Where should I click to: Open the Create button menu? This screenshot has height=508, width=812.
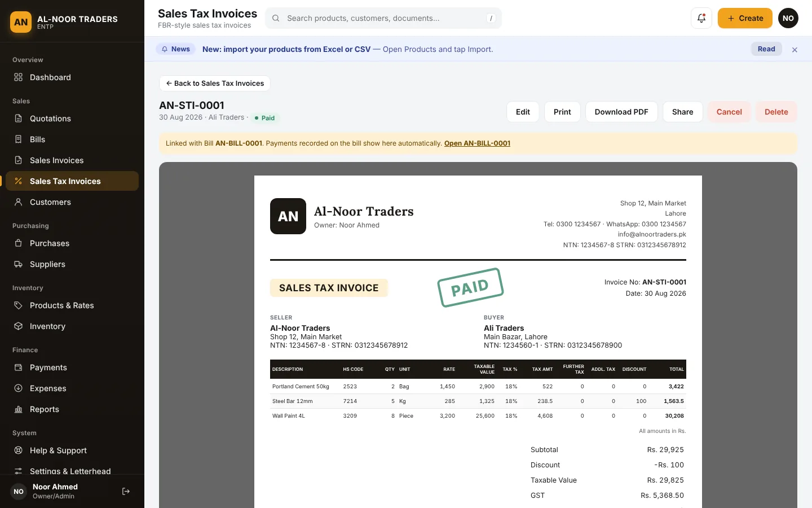coord(745,18)
